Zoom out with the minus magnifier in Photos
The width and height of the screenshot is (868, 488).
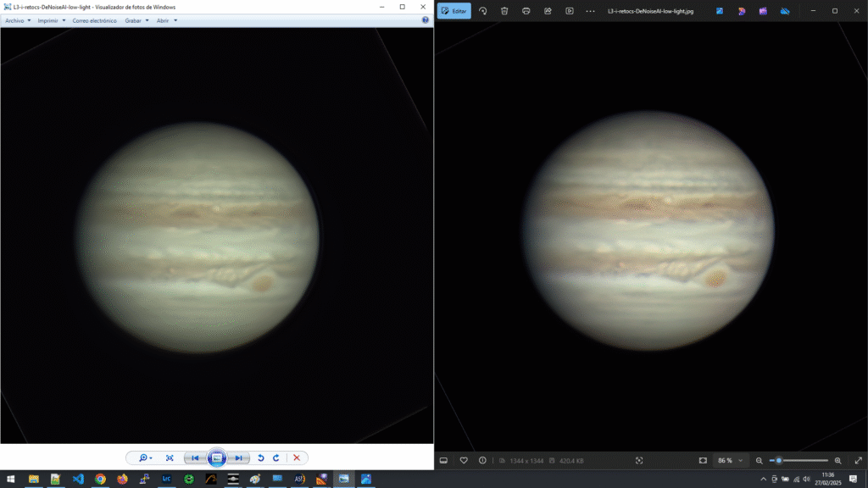pos(759,460)
